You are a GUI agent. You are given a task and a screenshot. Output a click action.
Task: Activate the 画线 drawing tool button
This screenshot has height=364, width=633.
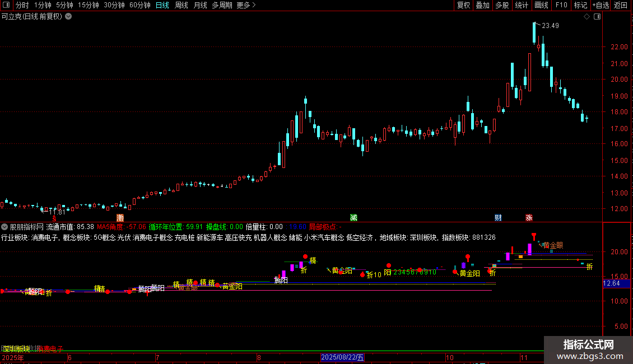[541, 5]
